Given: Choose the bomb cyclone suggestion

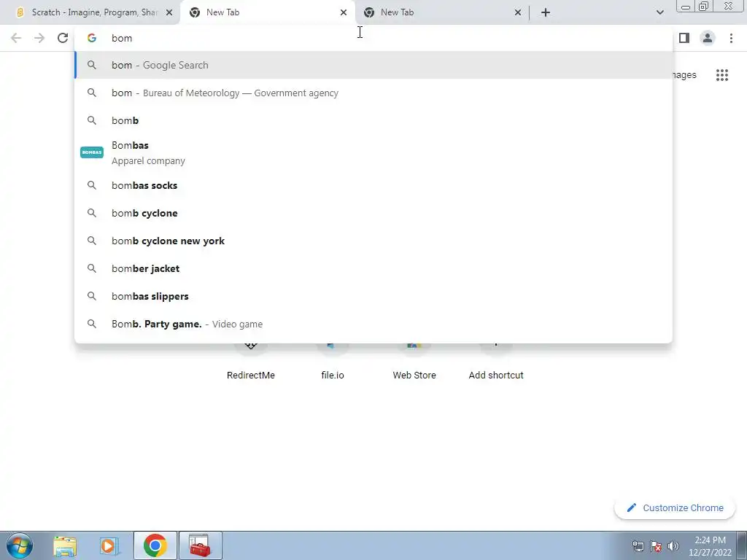Looking at the screenshot, I should pos(373,213).
